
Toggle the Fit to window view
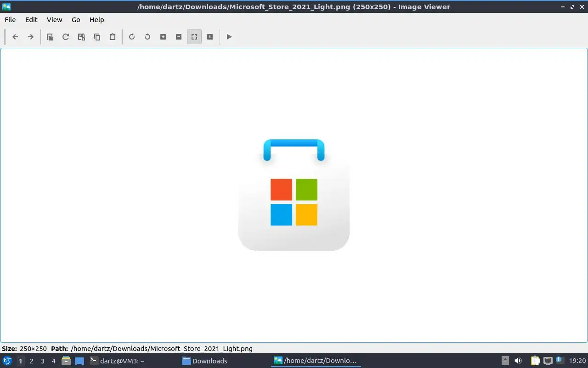tap(194, 37)
